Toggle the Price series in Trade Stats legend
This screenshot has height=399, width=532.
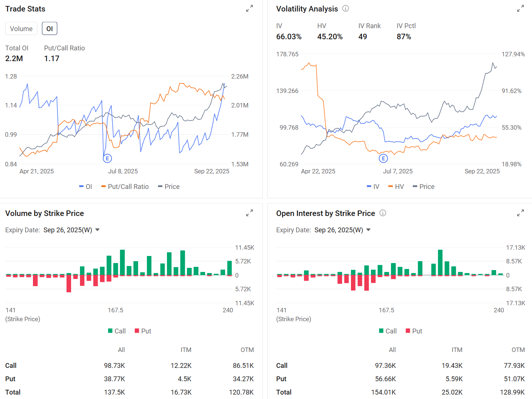168,186
